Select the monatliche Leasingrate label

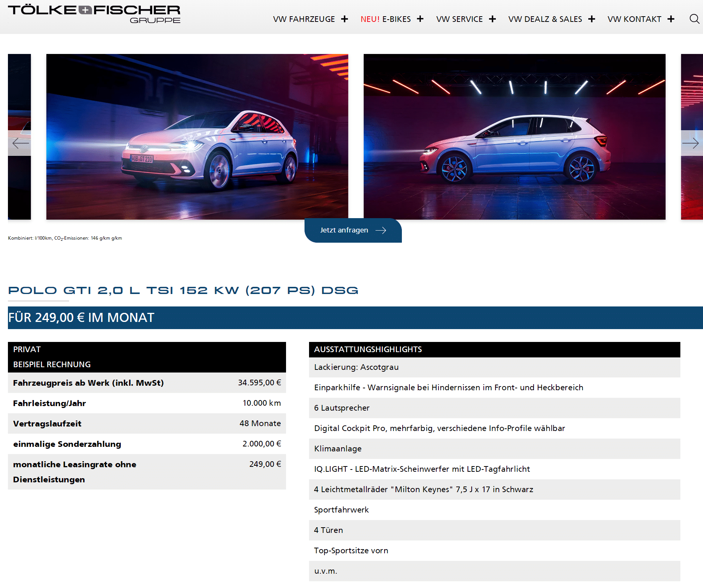(x=75, y=472)
